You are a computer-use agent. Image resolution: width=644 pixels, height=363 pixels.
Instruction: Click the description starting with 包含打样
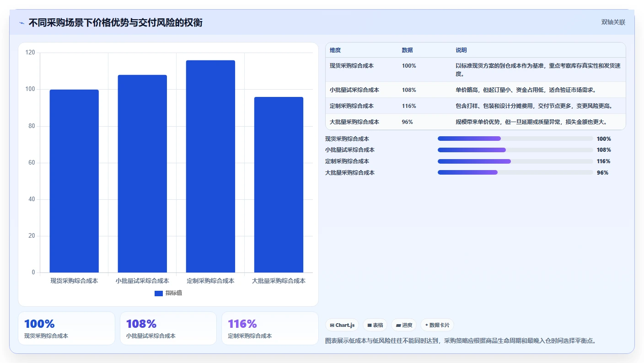pyautogui.click(x=534, y=106)
